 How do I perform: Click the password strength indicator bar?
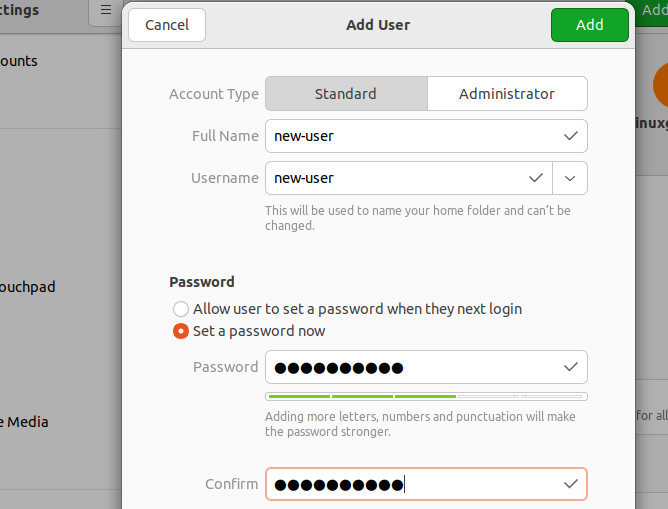426,397
